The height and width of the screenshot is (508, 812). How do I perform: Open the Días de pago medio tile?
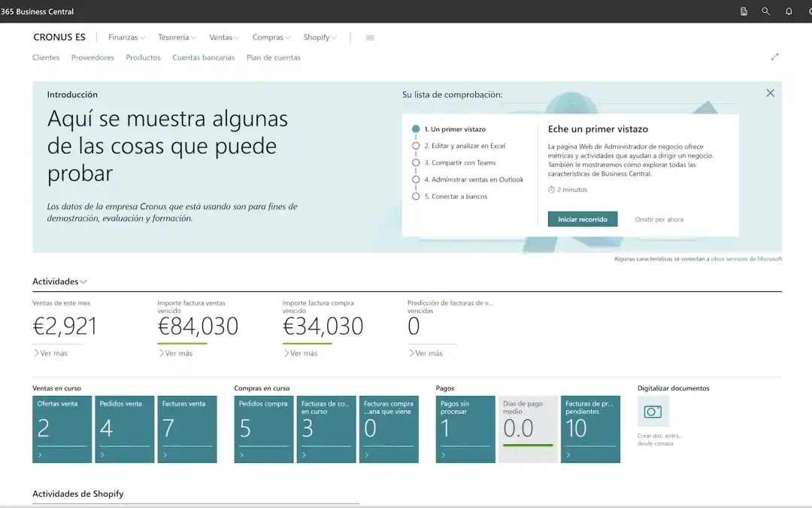pyautogui.click(x=529, y=429)
